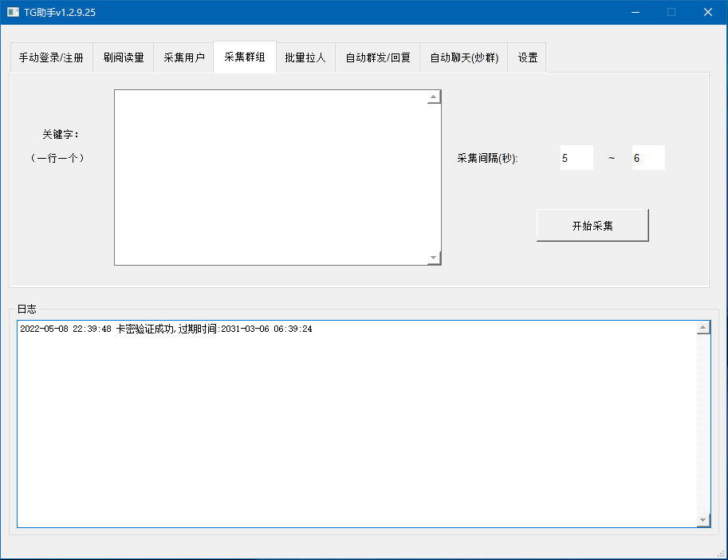This screenshot has width=728, height=560.
Task: Switch to the 自动聊天(炒群) tab
Action: pos(464,58)
